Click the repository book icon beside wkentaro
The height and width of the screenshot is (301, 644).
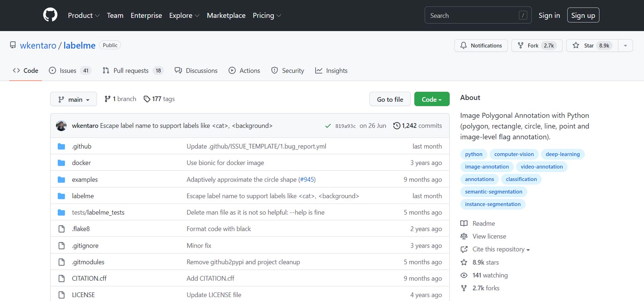[13, 45]
